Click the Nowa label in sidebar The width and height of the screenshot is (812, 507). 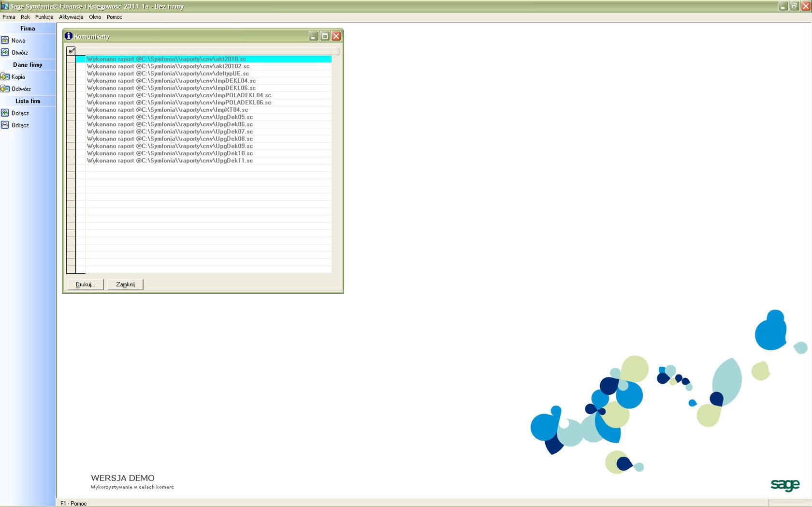pyautogui.click(x=18, y=41)
